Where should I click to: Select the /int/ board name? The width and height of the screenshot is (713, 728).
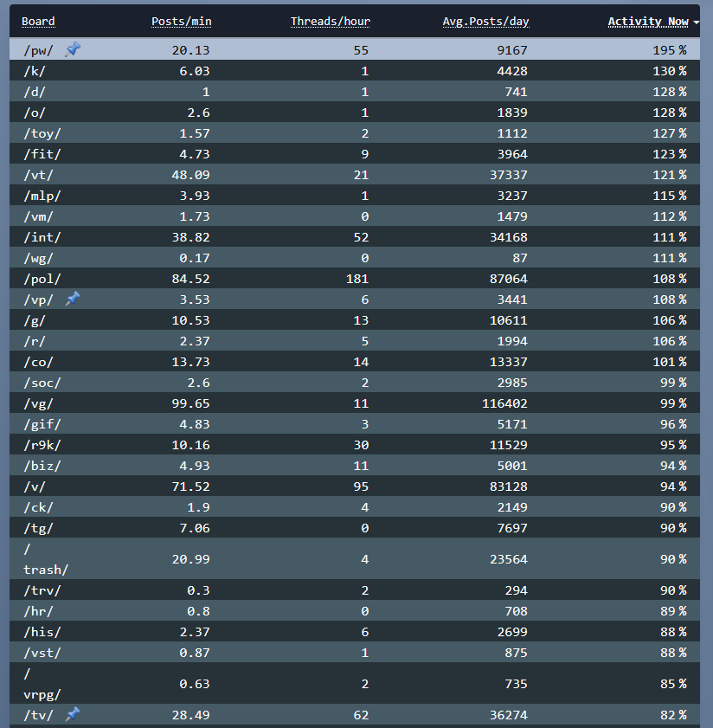click(42, 237)
